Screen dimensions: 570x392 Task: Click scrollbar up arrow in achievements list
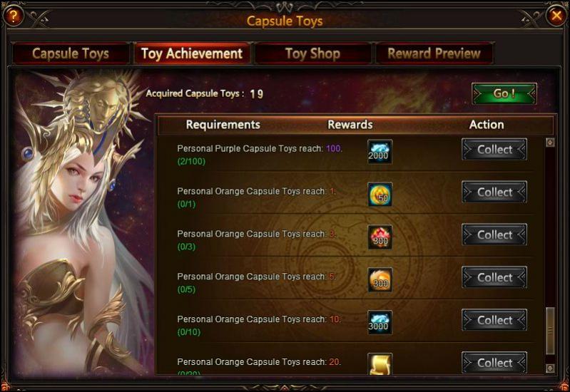550,142
